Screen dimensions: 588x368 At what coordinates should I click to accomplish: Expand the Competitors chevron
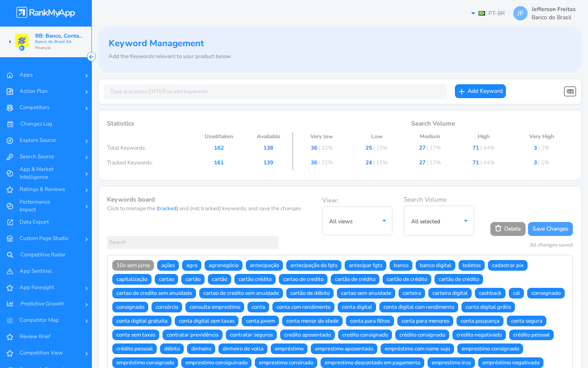pyautogui.click(x=87, y=108)
